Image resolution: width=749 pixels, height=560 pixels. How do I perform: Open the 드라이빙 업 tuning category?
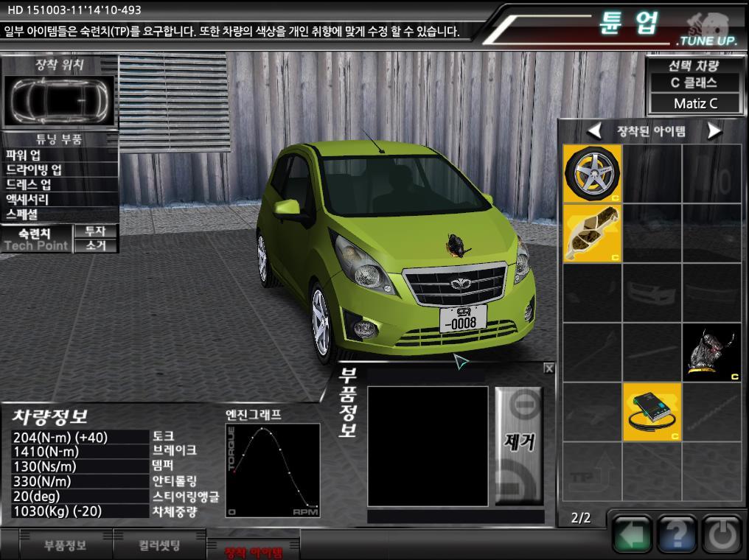tap(60, 169)
